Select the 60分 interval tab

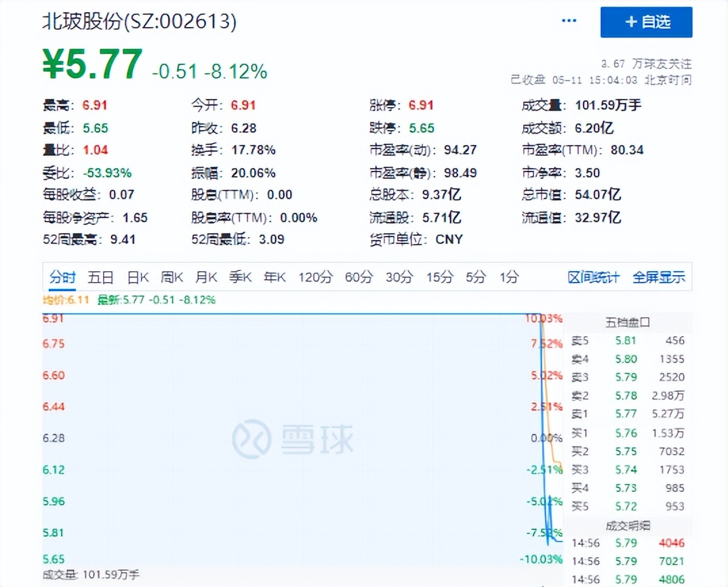pyautogui.click(x=359, y=277)
